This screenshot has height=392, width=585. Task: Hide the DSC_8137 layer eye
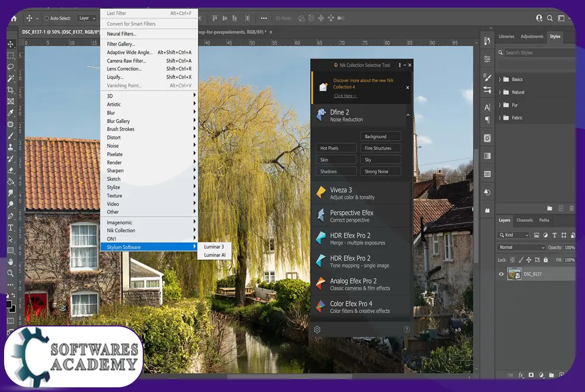(501, 274)
